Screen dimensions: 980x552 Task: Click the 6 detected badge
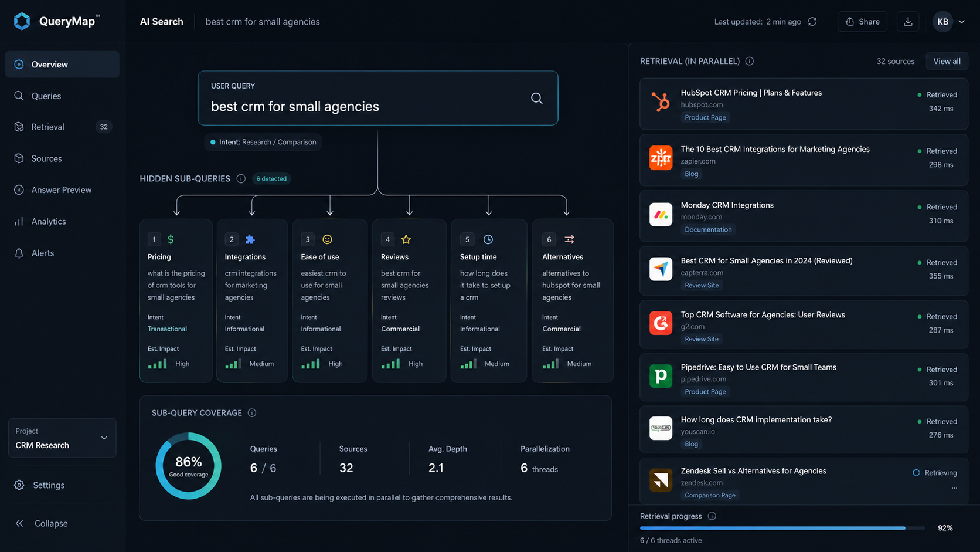pyautogui.click(x=271, y=178)
